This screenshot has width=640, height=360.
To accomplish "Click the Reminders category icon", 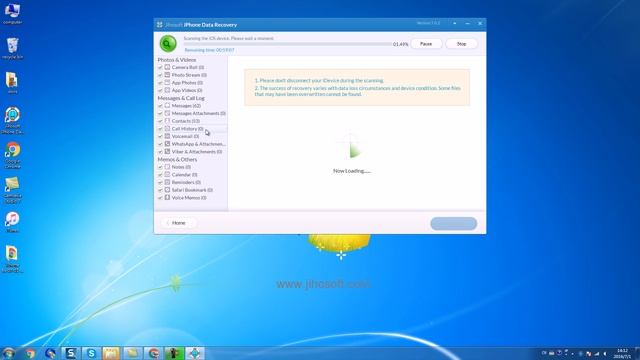I will (x=167, y=182).
